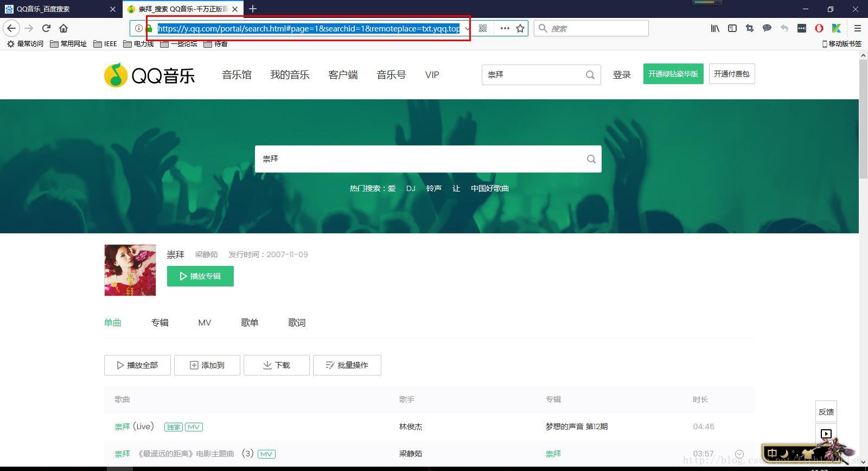Click 播放全部 button
The height and width of the screenshot is (471, 868).
[137, 365]
